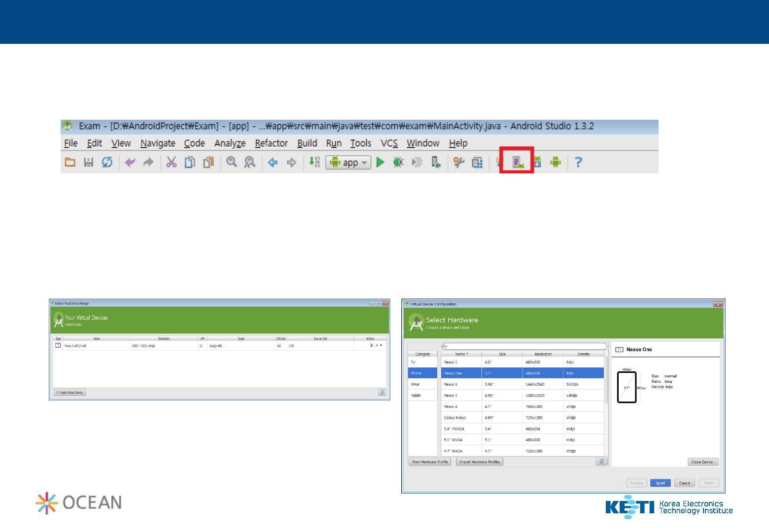Expand the Nexus 5 API 23 actions dropdown arrow

[381, 346]
